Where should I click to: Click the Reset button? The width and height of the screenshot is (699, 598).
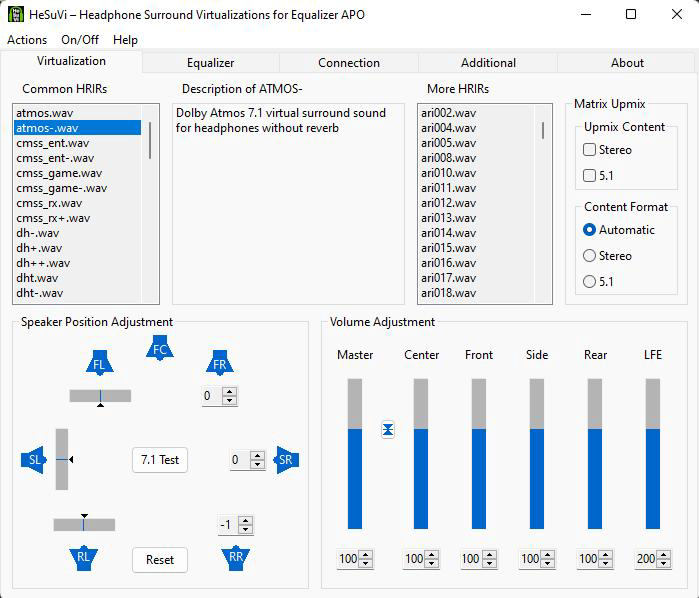point(160,560)
